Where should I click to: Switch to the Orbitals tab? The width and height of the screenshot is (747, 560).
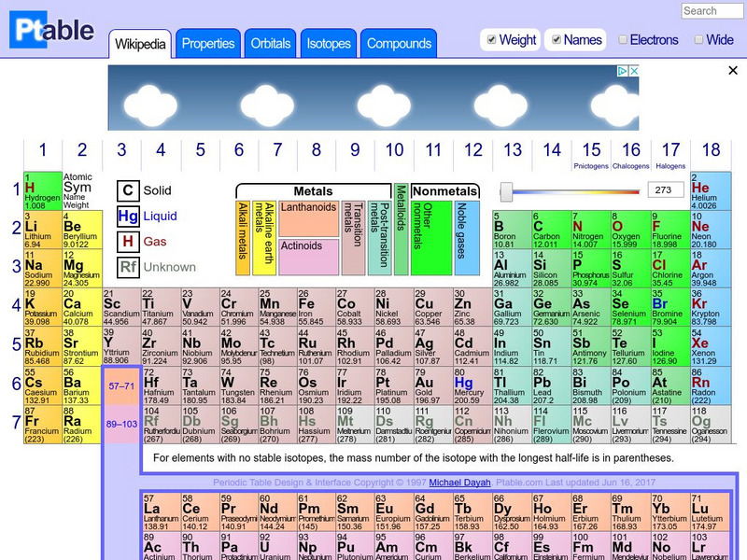click(271, 44)
